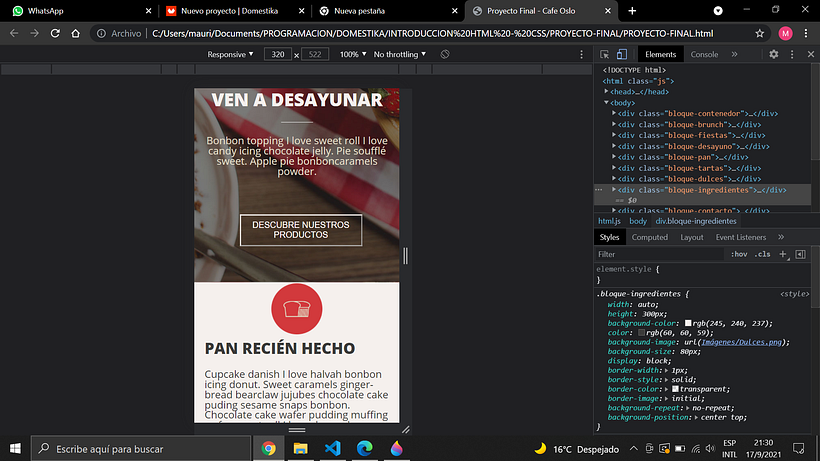Click the inspect element picker icon
820x461 pixels.
click(605, 54)
